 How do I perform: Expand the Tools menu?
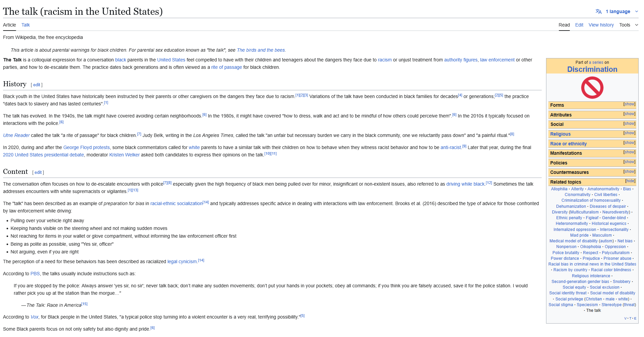pyautogui.click(x=628, y=25)
